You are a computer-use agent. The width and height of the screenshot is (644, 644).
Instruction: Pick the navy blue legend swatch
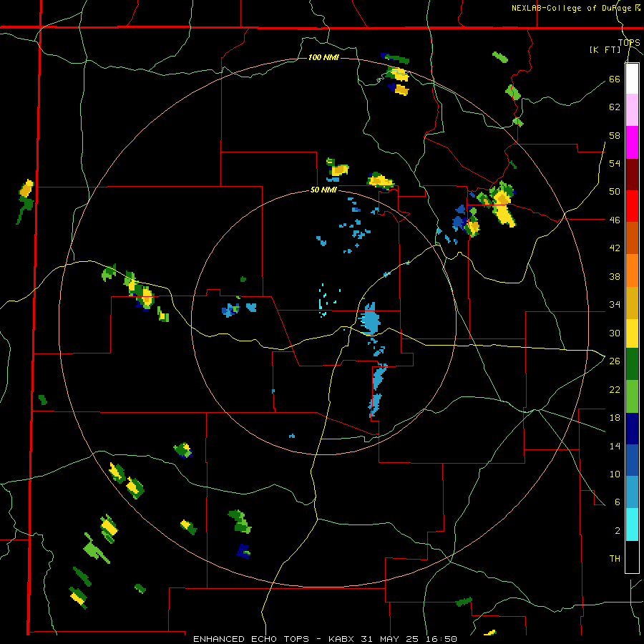(632, 429)
